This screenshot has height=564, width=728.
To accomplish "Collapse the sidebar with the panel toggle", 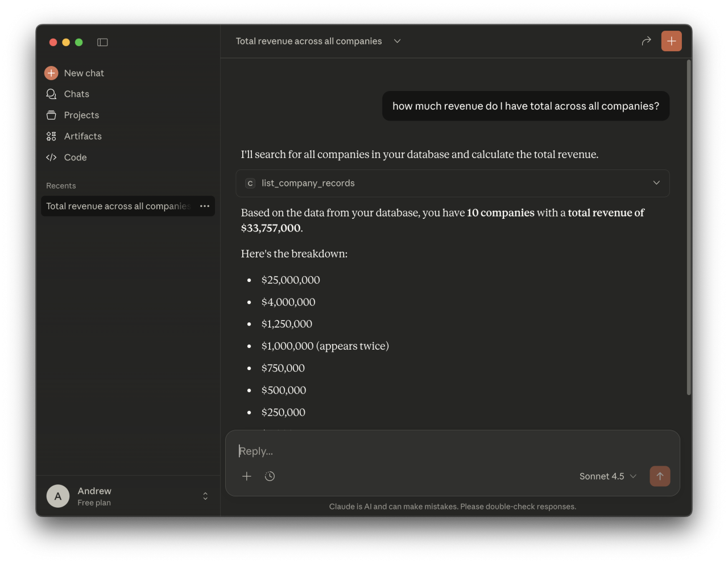I will click(102, 42).
